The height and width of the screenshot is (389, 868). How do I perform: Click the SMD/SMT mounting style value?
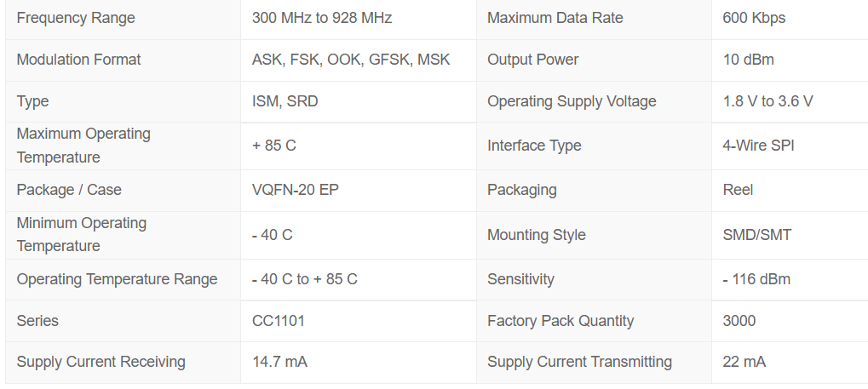coord(756,235)
